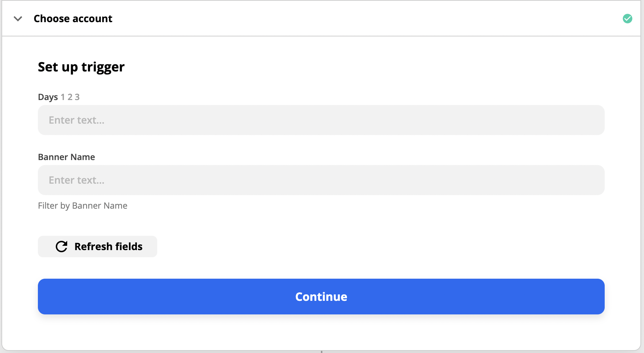Click the Set up trigger heading
The height and width of the screenshot is (353, 644).
81,67
